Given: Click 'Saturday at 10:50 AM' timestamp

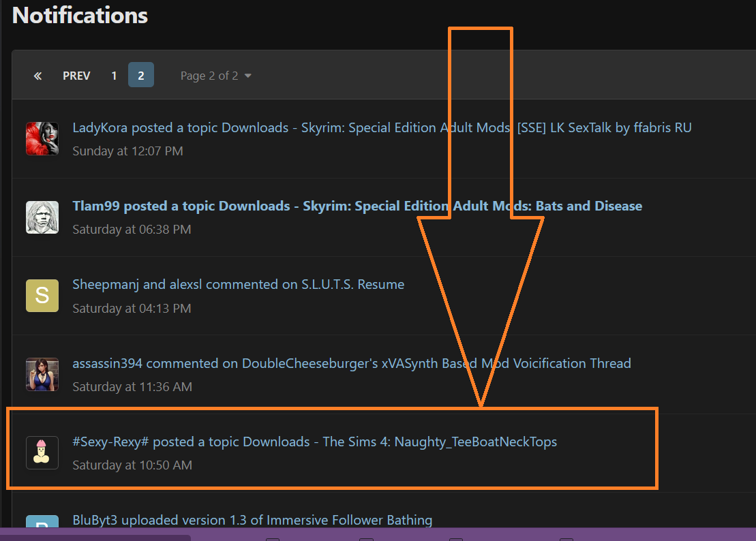Looking at the screenshot, I should (132, 465).
